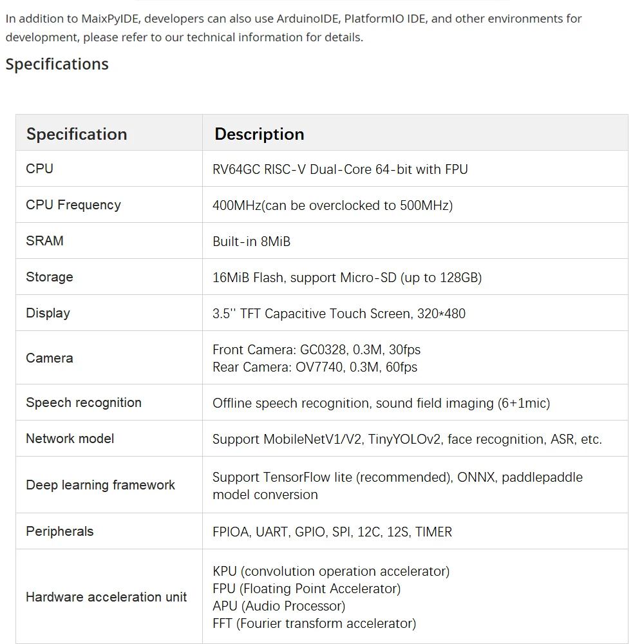Click the 16MiB Flash Micro-SD description
Viewport: 644px width, 644px height.
[347, 278]
